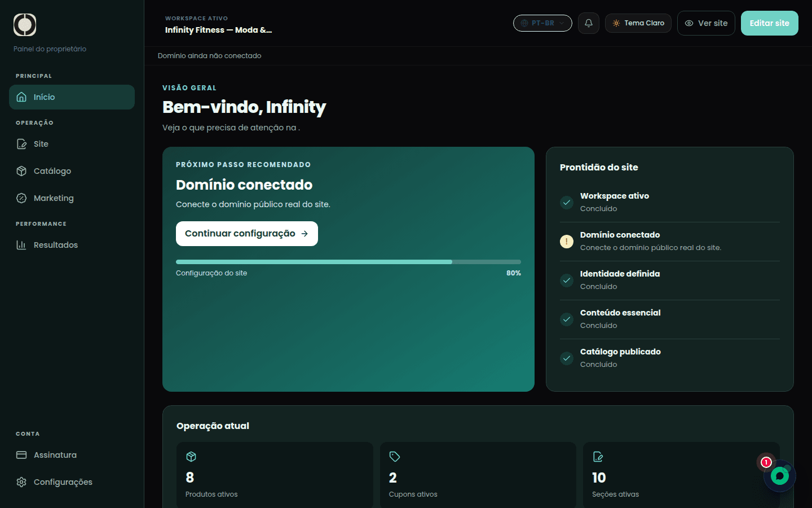Click the Domínio ainda não conectado notice
The height and width of the screenshot is (508, 812).
[x=210, y=56]
